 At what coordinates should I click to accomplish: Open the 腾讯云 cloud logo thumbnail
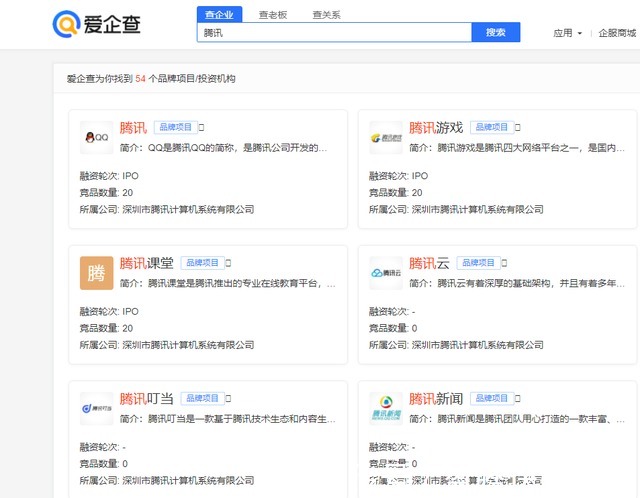pos(386,273)
